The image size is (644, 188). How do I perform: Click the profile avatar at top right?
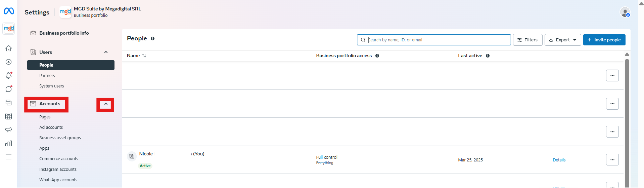click(x=625, y=12)
